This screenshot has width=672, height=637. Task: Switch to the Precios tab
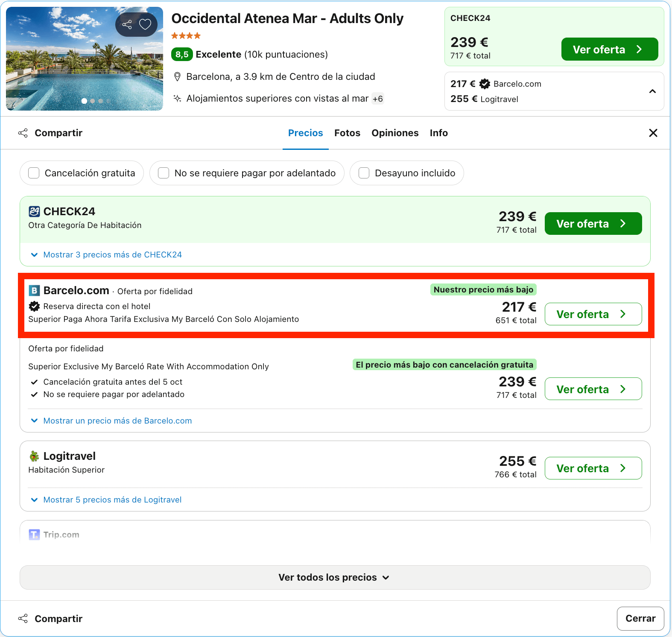coord(306,133)
